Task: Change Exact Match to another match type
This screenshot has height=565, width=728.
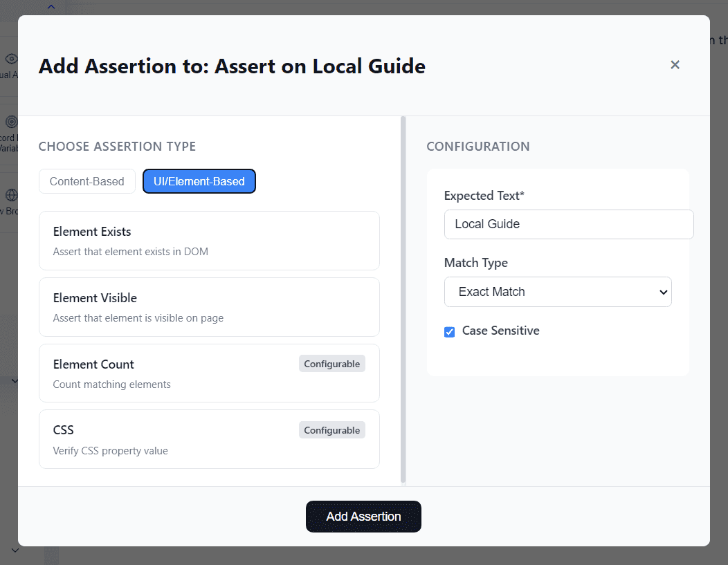Action: pyautogui.click(x=558, y=292)
